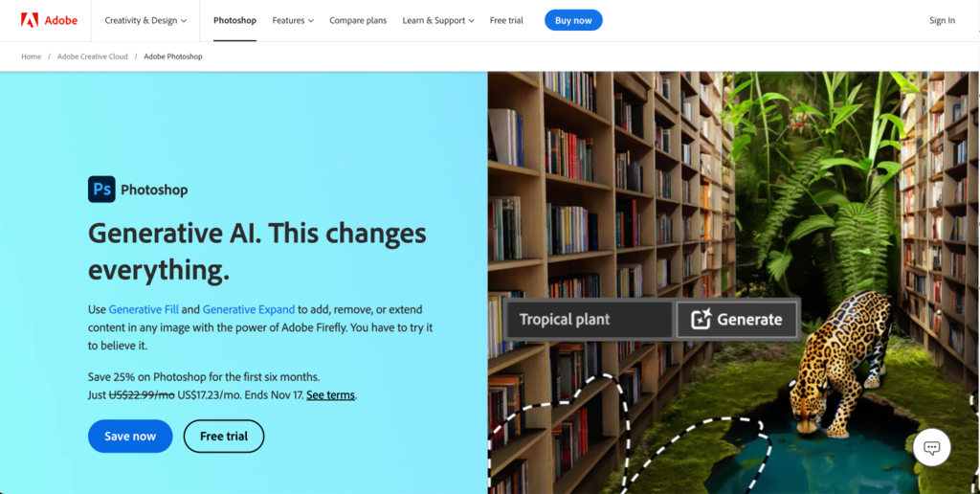Expand the Creativity & Design dropdown

(145, 21)
